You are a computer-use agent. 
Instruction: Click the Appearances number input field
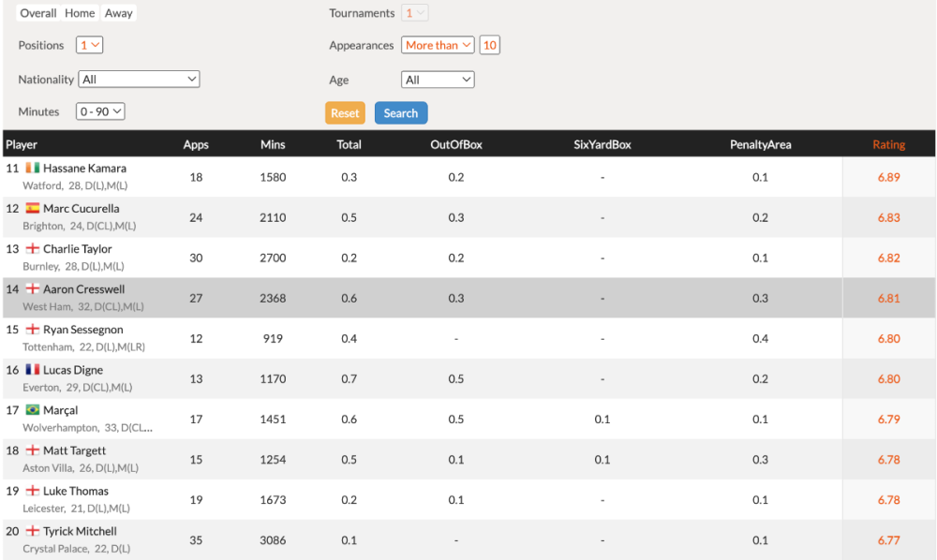(489, 45)
